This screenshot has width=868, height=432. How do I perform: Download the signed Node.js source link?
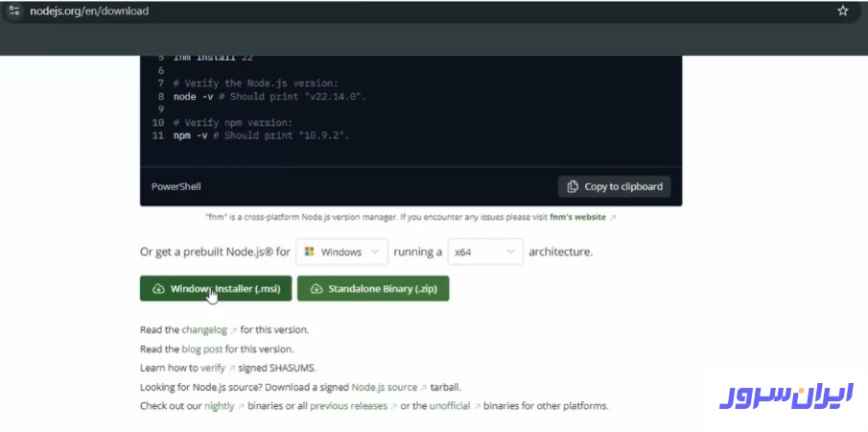384,387
